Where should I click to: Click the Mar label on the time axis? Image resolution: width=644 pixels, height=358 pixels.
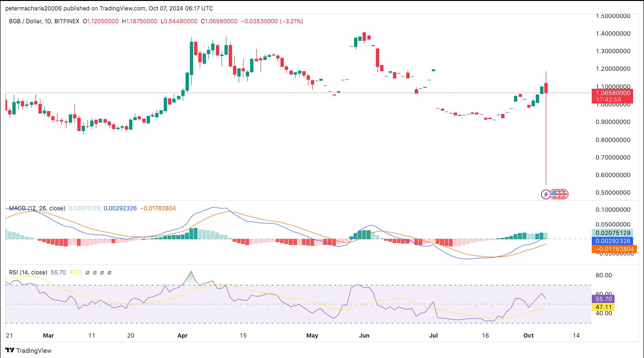(x=48, y=335)
